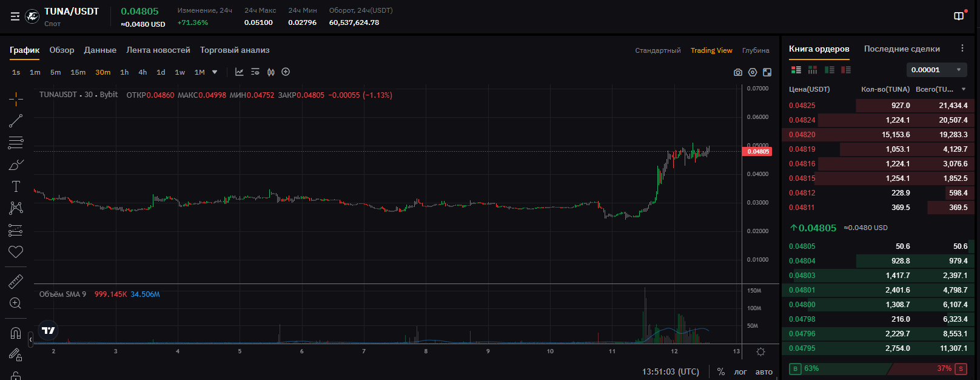Viewport: 980px width, 380px height.
Task: Switch chart to Стандартный view
Action: coord(658,50)
